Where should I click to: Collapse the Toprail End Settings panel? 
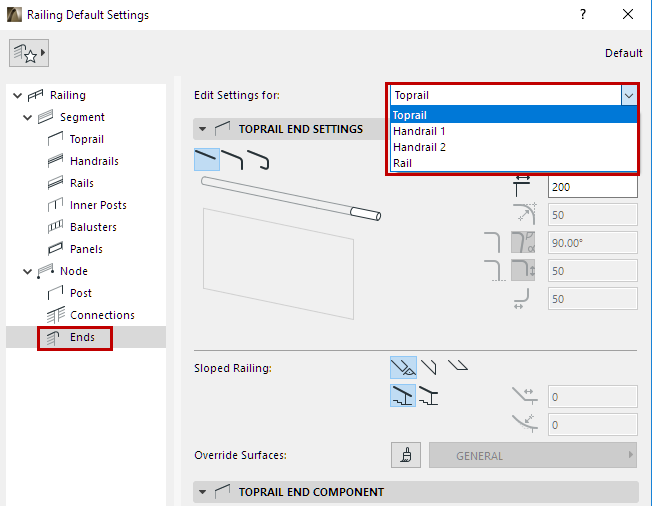[x=204, y=129]
